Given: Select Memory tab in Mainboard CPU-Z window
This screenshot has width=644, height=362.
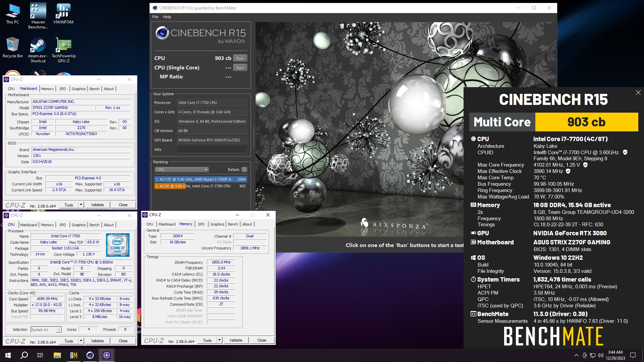Looking at the screenshot, I should 47,89.
